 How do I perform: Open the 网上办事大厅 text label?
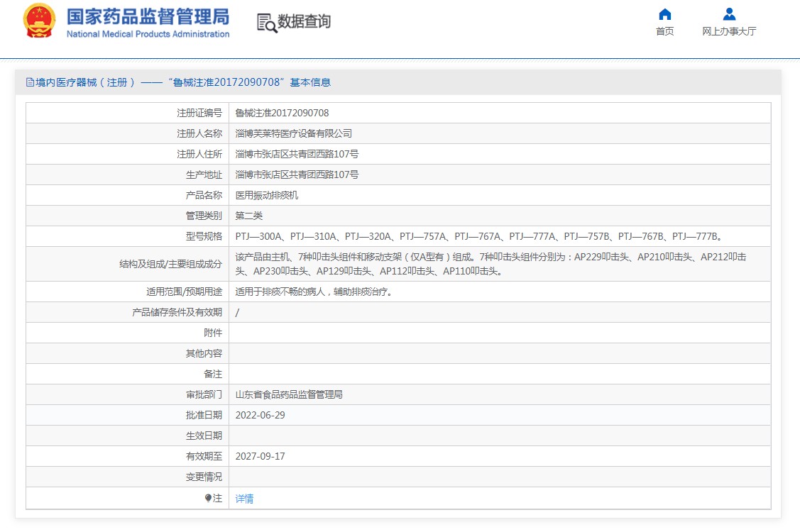pyautogui.click(x=729, y=31)
